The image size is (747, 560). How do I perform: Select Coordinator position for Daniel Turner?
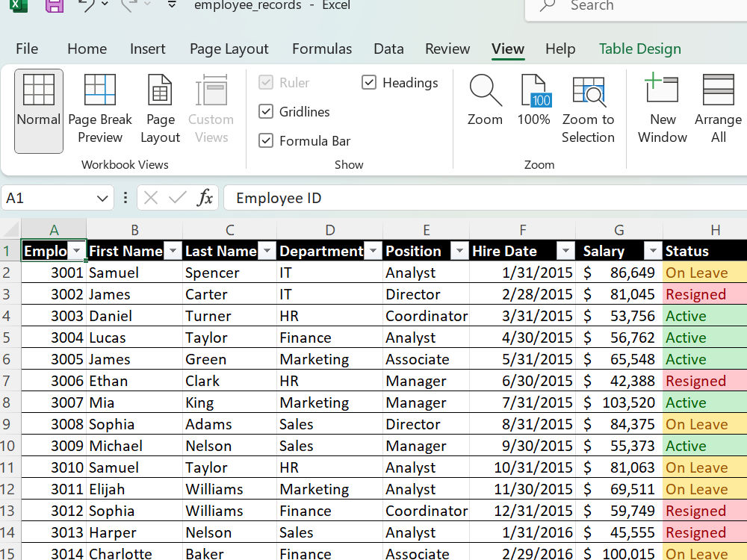426,316
